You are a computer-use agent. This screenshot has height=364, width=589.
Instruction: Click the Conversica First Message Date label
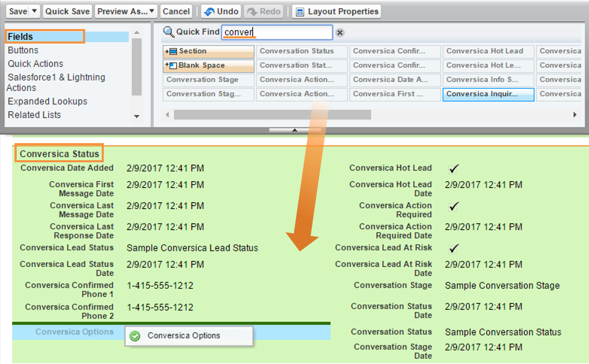[x=81, y=189]
